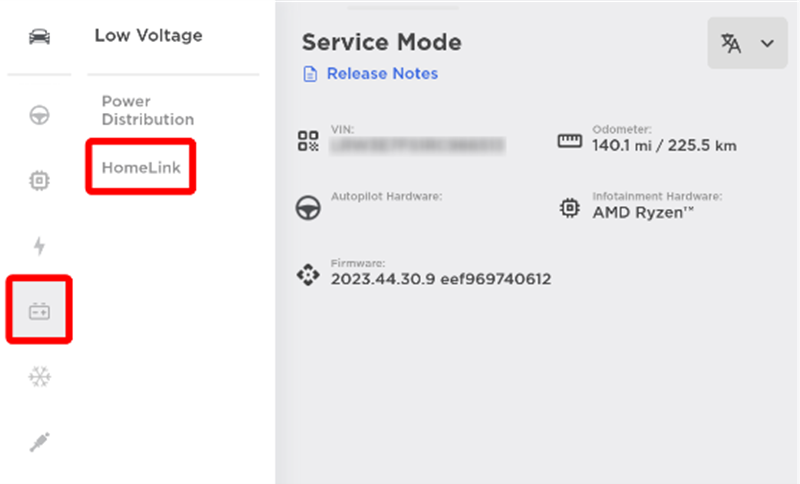Click the translate language icon
Image resolution: width=800 pixels, height=484 pixels.
pos(731,43)
